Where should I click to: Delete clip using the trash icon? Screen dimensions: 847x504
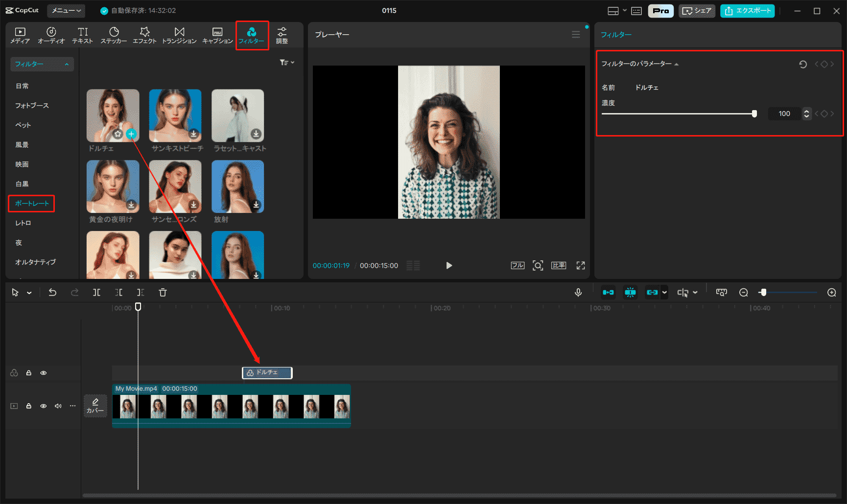click(x=163, y=292)
